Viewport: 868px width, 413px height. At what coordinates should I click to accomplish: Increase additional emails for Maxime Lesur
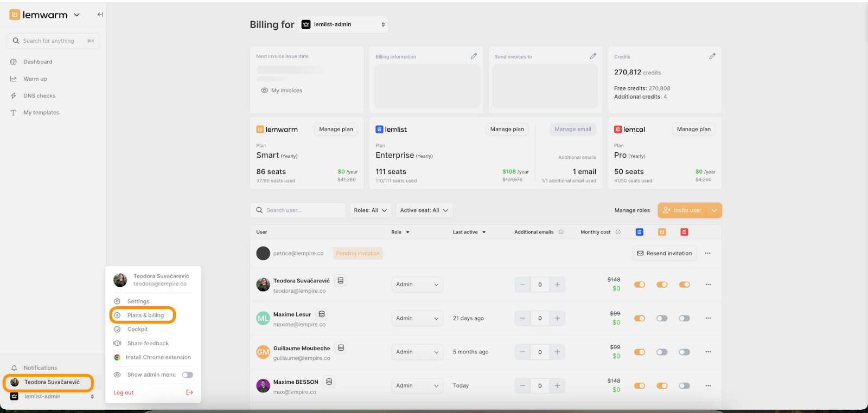(557, 318)
